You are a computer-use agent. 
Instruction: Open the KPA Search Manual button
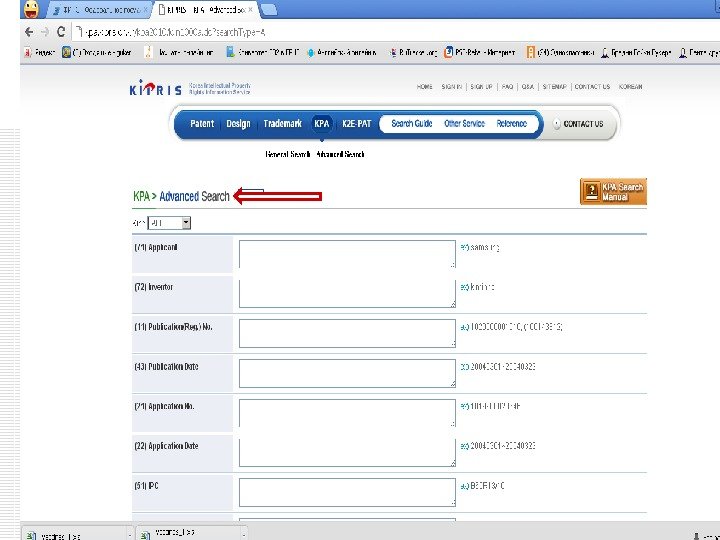click(x=613, y=191)
